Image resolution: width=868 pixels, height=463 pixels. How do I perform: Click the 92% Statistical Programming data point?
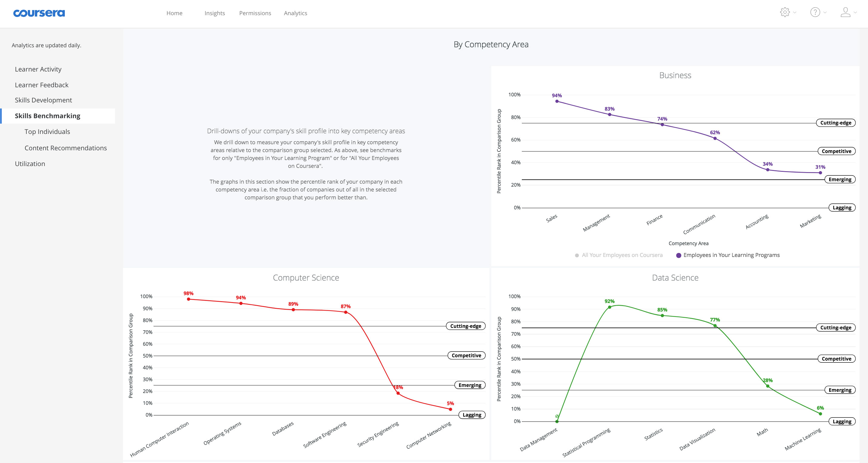[609, 307]
